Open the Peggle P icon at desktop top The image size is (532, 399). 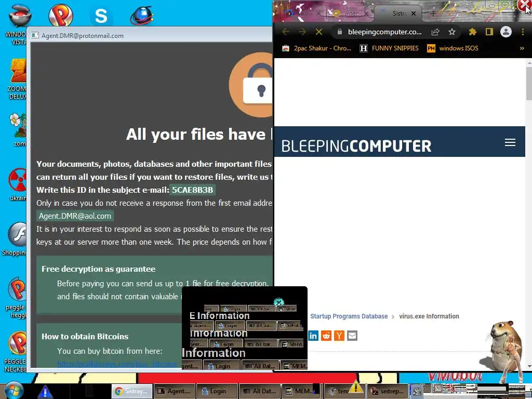pyautogui.click(x=60, y=14)
